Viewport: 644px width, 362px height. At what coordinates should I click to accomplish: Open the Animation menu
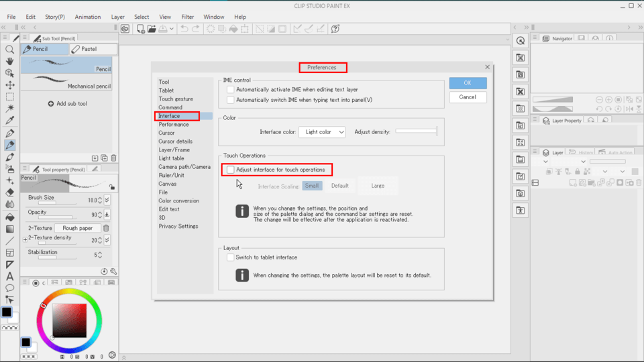87,17
